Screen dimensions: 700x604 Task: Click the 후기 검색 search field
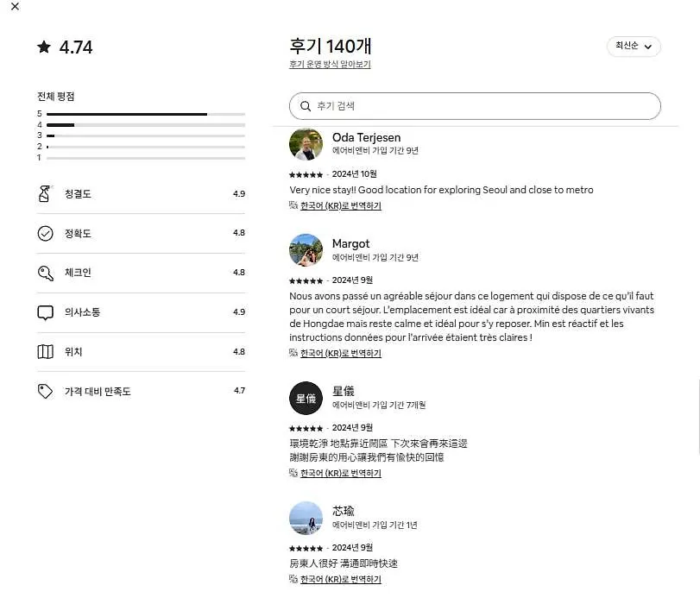coord(475,106)
